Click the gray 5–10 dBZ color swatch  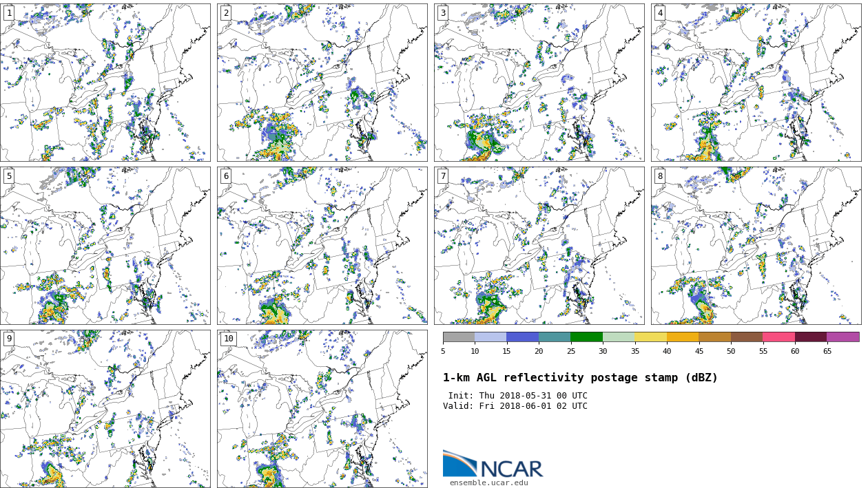pyautogui.click(x=459, y=337)
